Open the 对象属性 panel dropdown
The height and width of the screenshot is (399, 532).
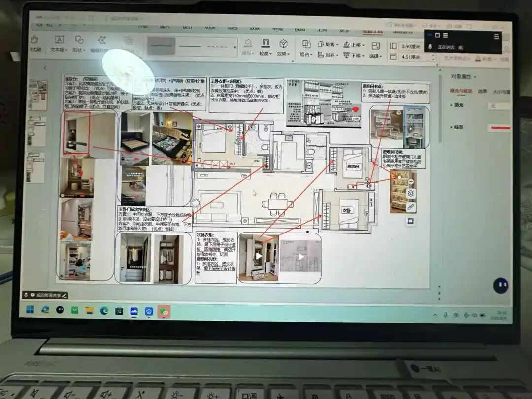click(x=464, y=77)
